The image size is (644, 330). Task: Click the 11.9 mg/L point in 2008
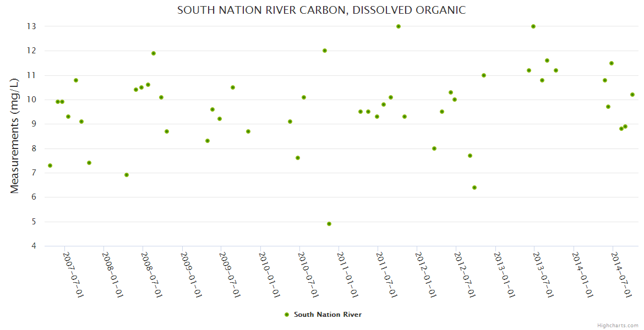click(154, 53)
